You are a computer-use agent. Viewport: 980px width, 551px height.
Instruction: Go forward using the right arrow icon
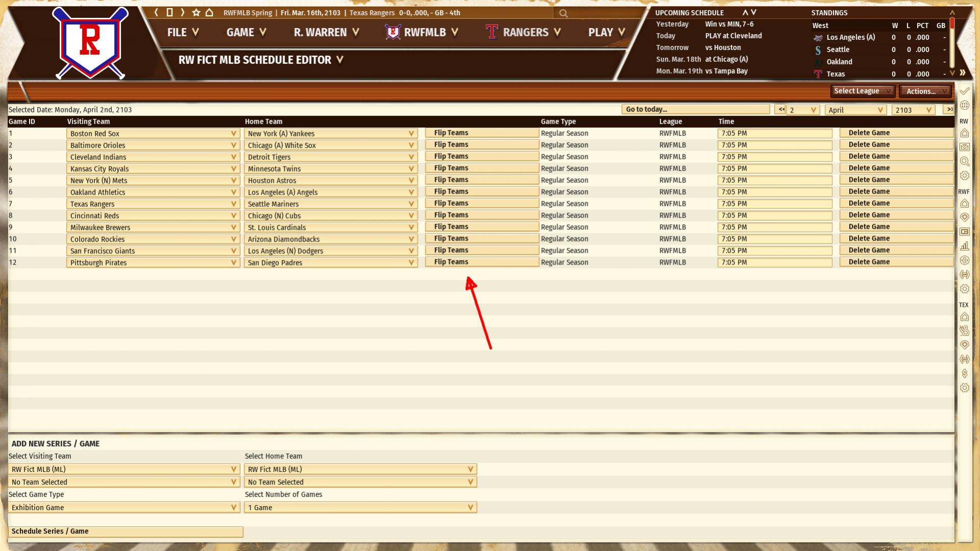click(183, 12)
